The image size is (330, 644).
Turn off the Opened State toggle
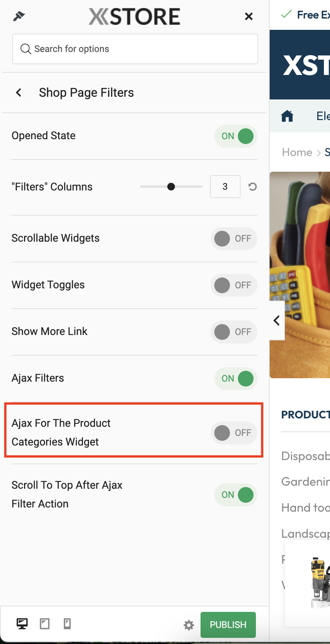point(236,136)
